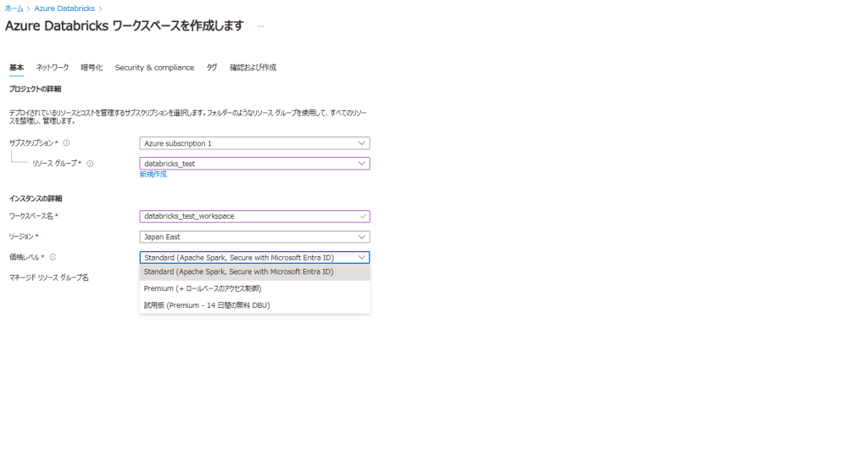
Task: Click the info icon beside リソース グループ
Action: (90, 164)
